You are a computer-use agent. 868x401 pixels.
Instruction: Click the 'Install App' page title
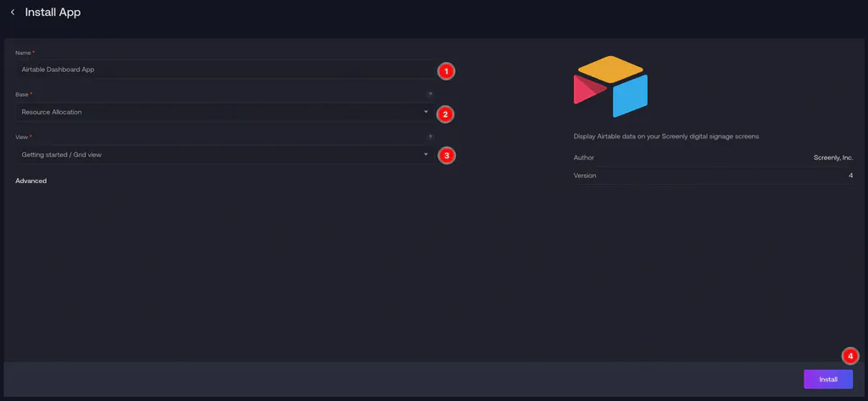coord(53,12)
